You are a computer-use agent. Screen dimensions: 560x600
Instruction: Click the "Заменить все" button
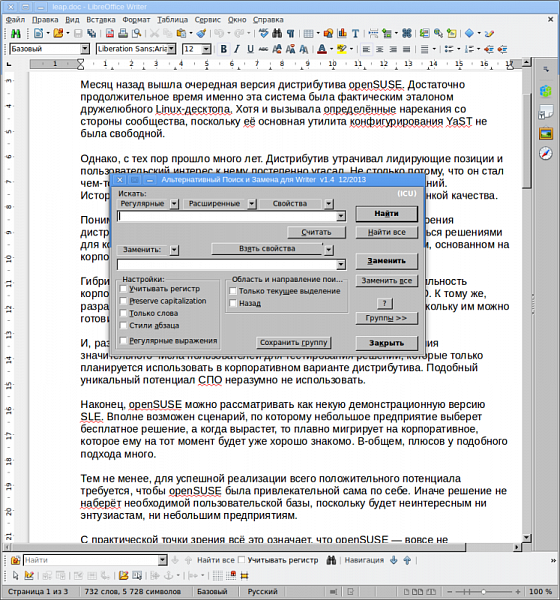click(387, 280)
